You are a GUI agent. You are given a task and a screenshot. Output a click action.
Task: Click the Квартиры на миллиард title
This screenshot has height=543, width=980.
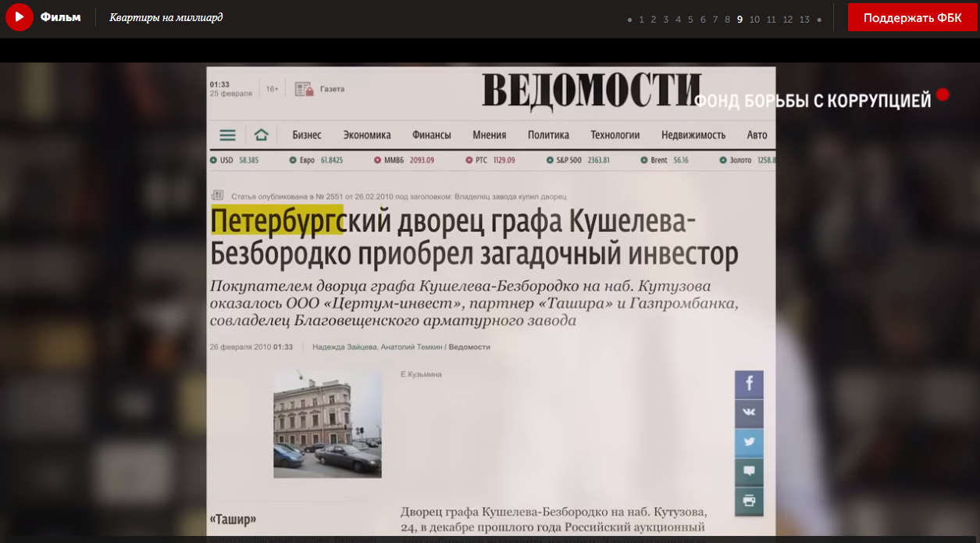point(166,17)
